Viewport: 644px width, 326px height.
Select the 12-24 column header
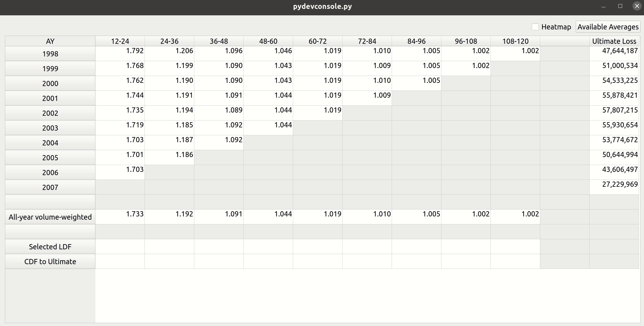coord(120,41)
